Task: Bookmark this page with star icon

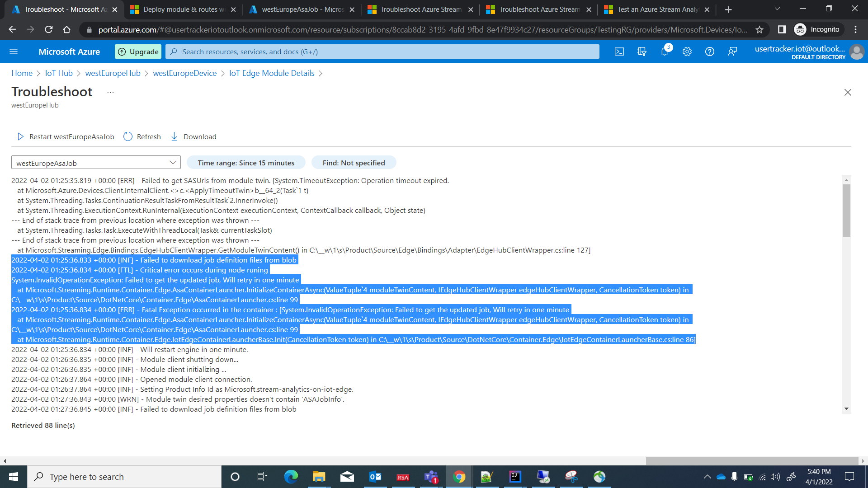Action: [x=759, y=30]
